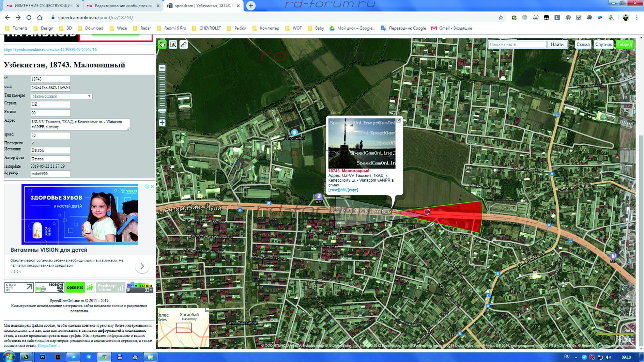Screen dimensions: 644x362
Task: Select the hand pan tool on map
Action: coord(162,45)
